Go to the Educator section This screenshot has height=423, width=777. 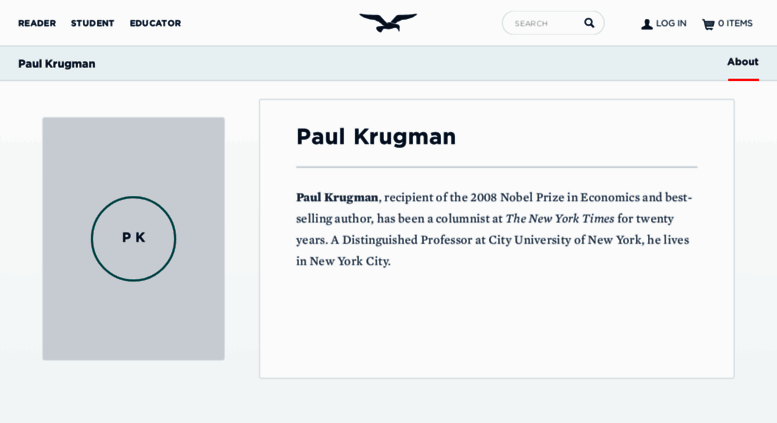[x=155, y=23]
